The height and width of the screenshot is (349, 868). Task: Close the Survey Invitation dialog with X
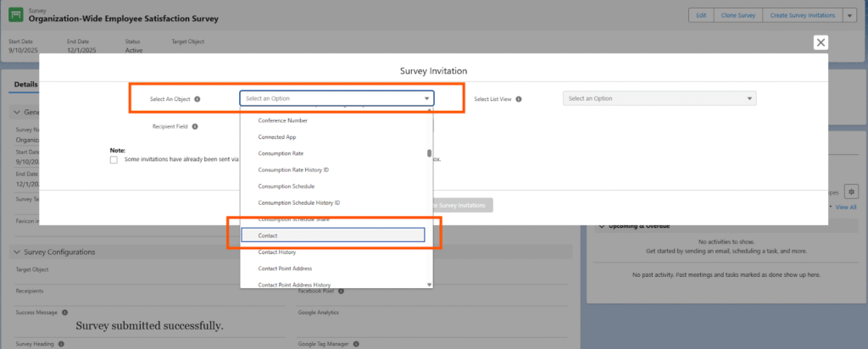(x=820, y=42)
